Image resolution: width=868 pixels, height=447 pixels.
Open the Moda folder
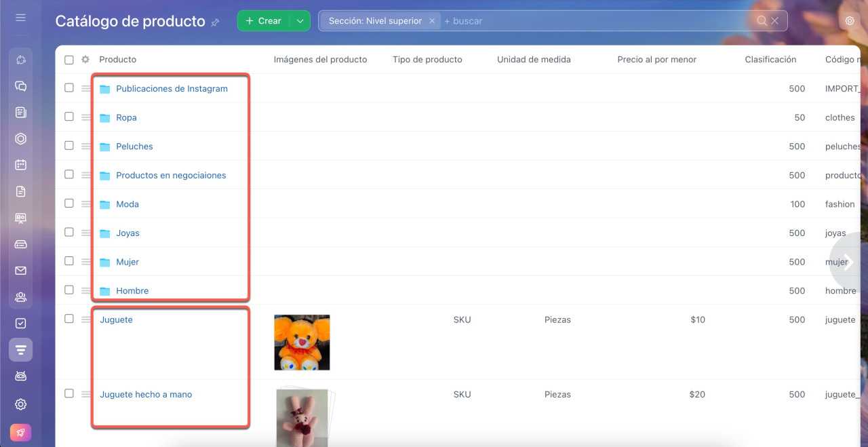click(127, 204)
